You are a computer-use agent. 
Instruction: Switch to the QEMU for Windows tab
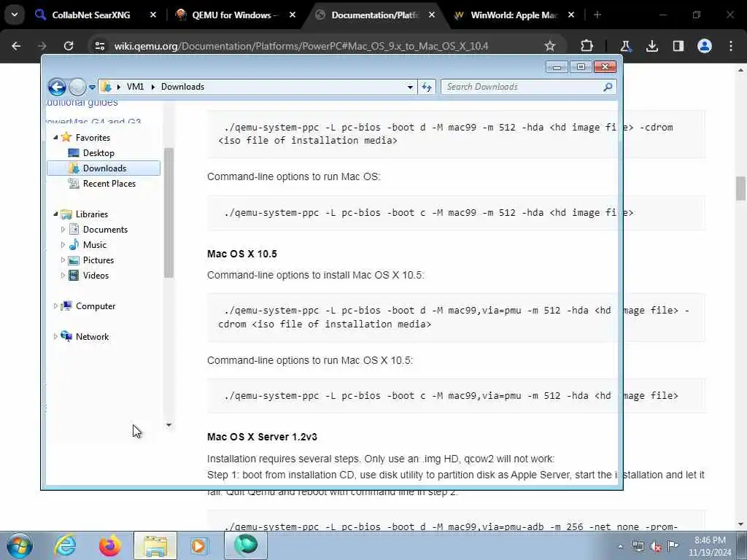pos(232,15)
